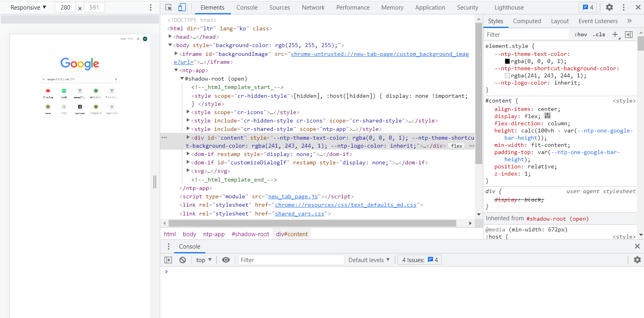Open the console drawer three-dot menu
Screen dimensions: 644x318
pos(169,246)
